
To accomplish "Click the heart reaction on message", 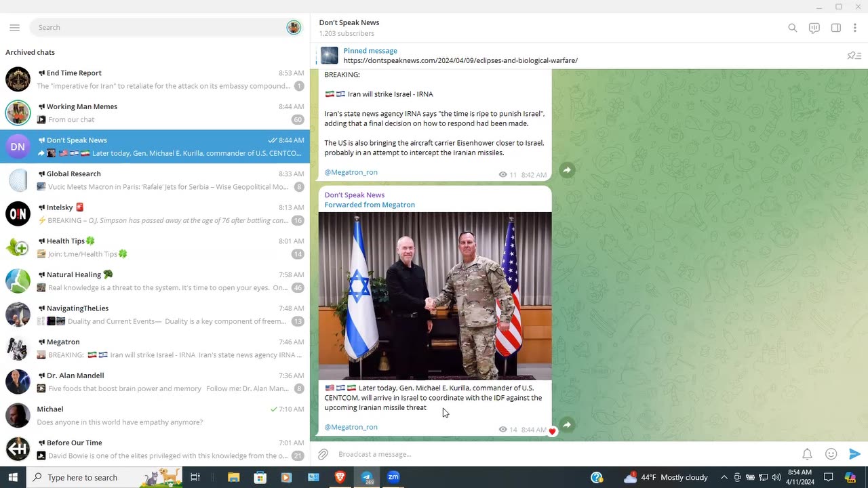I will [552, 431].
